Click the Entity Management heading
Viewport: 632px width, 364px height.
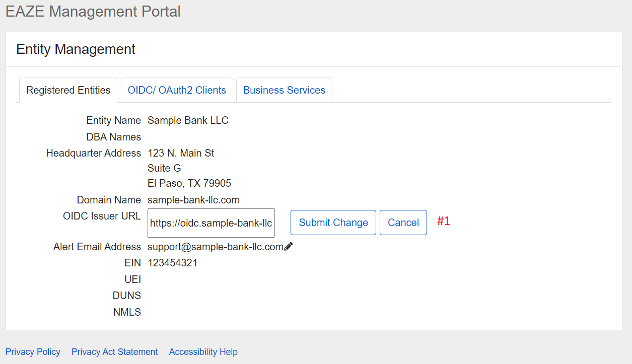tap(76, 49)
